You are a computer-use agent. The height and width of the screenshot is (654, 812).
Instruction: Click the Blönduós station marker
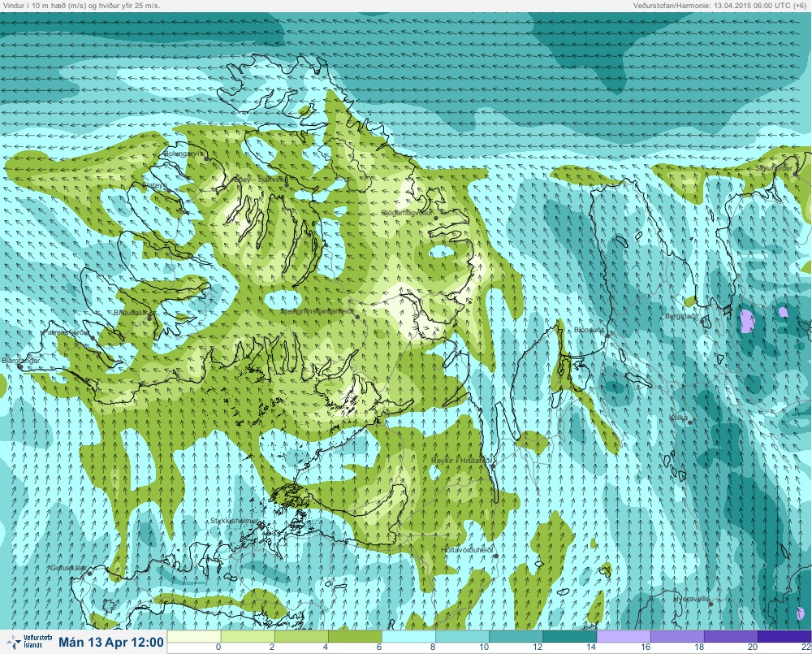[x=608, y=336]
